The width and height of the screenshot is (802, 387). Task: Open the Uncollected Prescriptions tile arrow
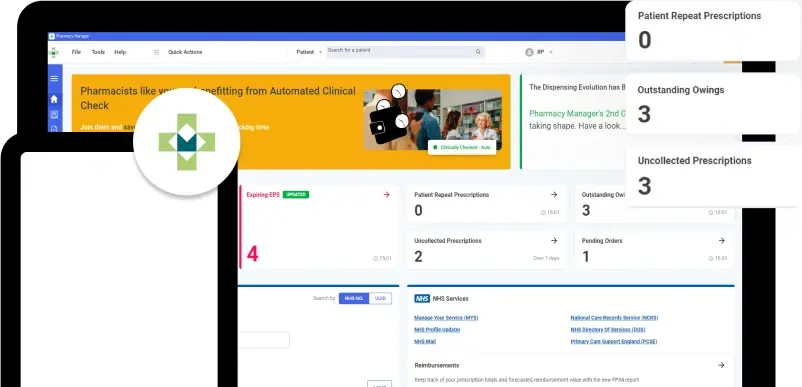pyautogui.click(x=554, y=240)
